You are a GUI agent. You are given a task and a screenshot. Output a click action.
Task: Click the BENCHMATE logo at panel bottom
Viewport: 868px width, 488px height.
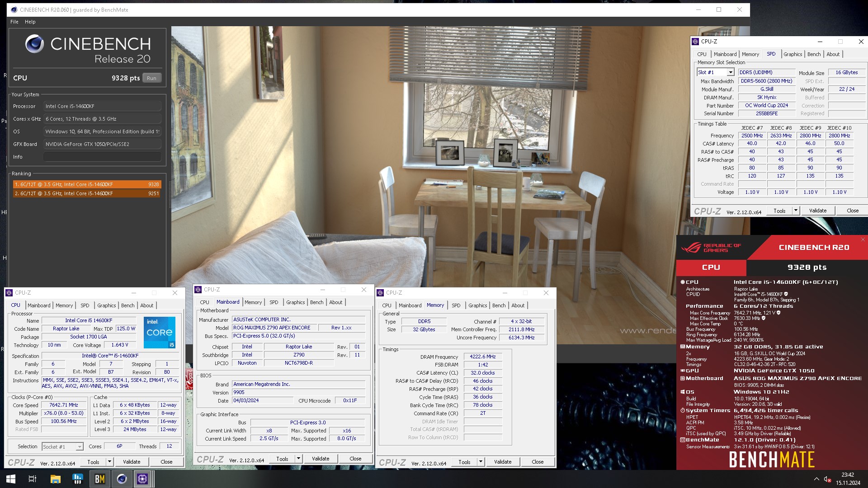pyautogui.click(x=772, y=460)
